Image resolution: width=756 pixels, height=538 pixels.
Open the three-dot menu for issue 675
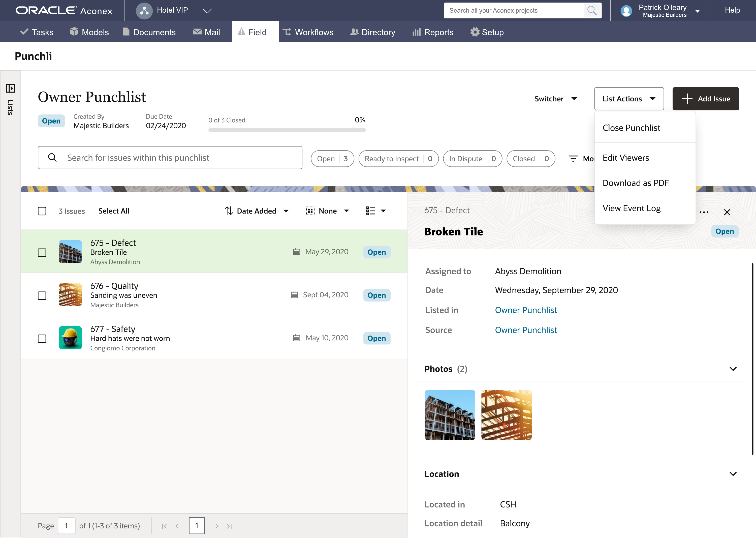tap(704, 212)
